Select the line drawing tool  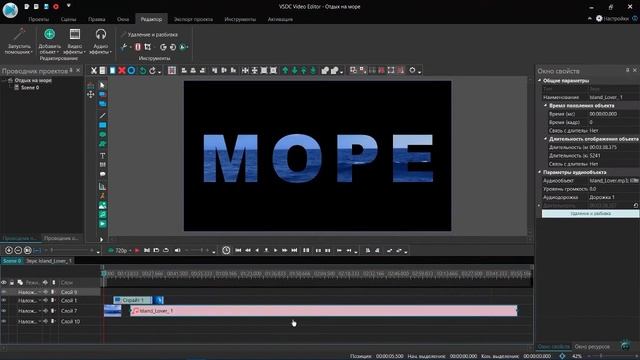[102, 116]
